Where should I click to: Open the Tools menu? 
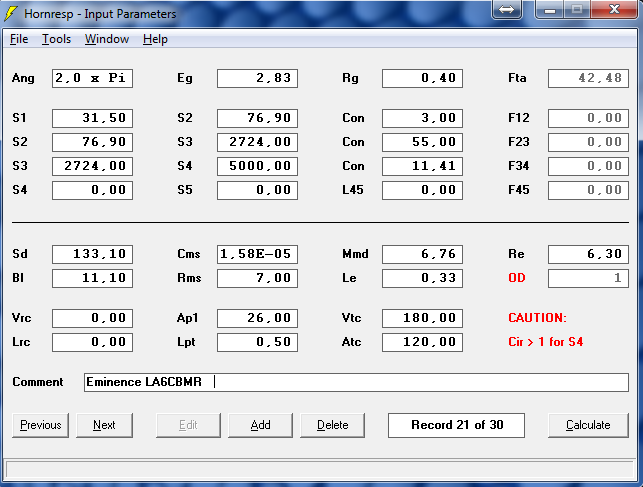point(56,39)
